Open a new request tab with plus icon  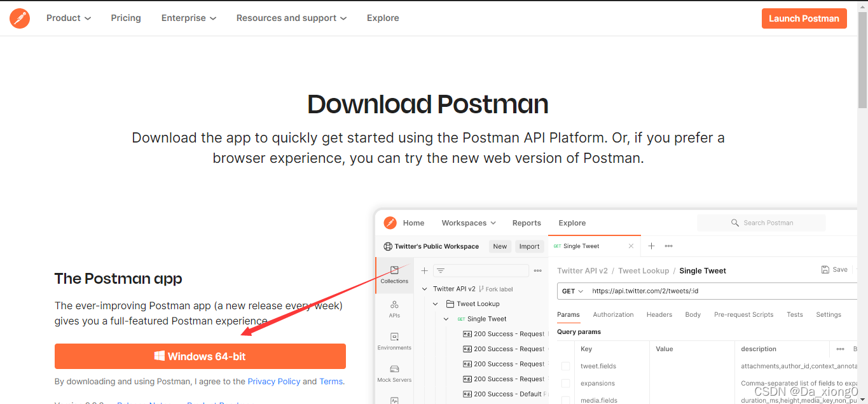(651, 246)
